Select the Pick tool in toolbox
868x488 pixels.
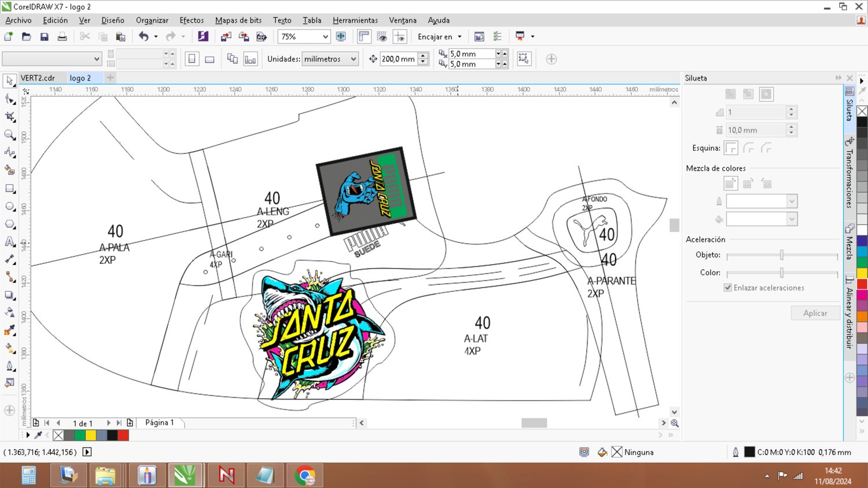pyautogui.click(x=9, y=81)
